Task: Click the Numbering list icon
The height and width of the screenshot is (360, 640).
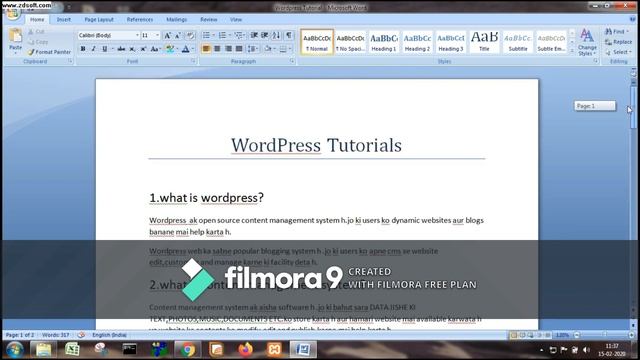Action: coord(222,35)
